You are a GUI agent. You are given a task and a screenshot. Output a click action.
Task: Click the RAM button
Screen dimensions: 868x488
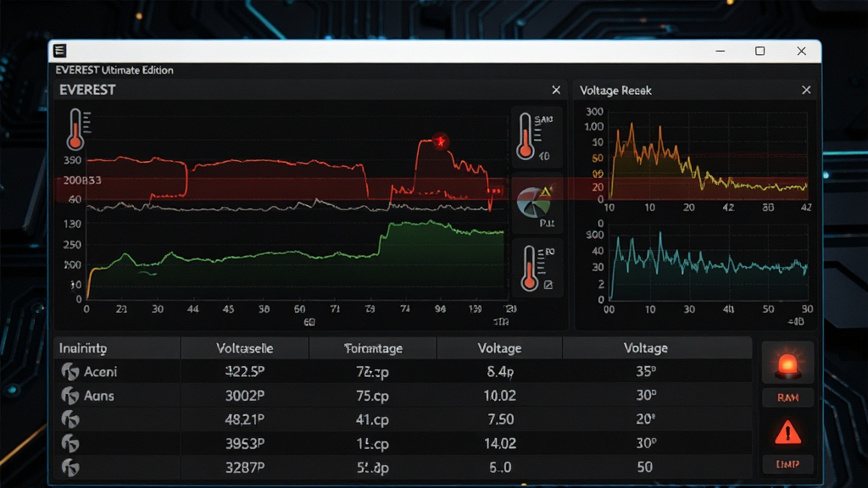pos(787,398)
